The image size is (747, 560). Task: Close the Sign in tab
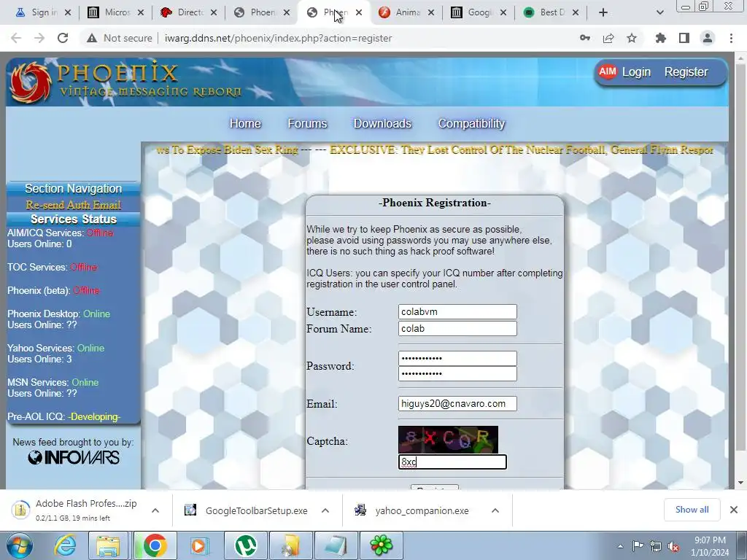point(68,12)
